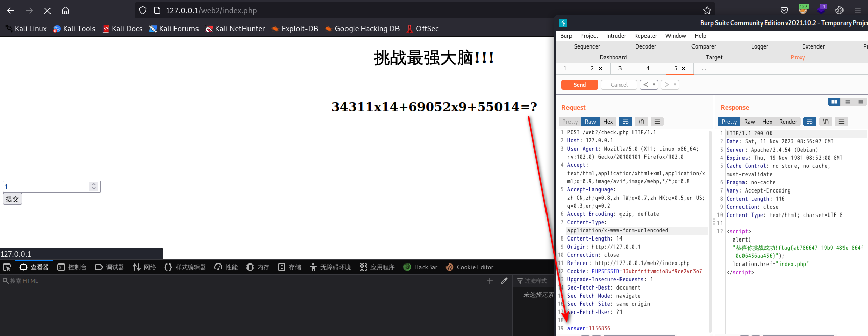Open the Kali Tools bookmark

[x=75, y=29]
